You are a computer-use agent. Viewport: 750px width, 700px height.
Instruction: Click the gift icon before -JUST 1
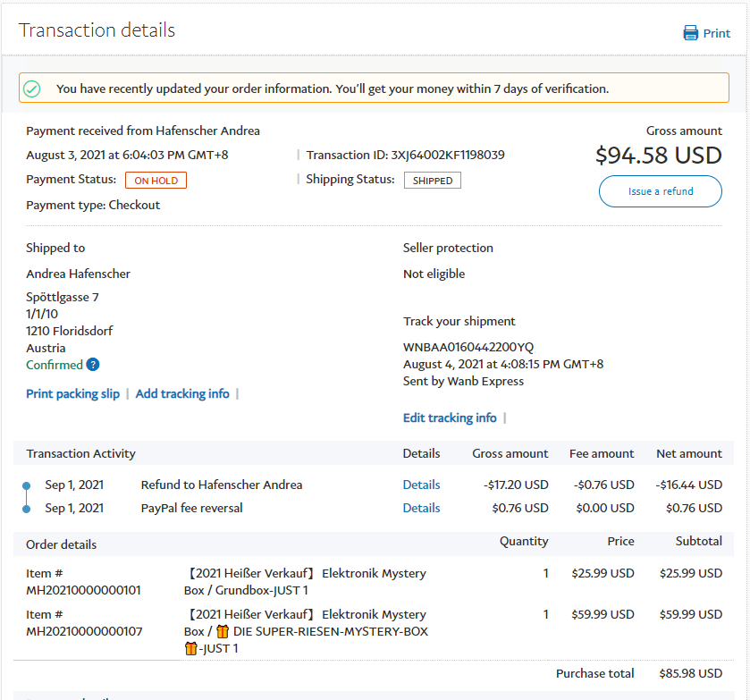coord(190,649)
